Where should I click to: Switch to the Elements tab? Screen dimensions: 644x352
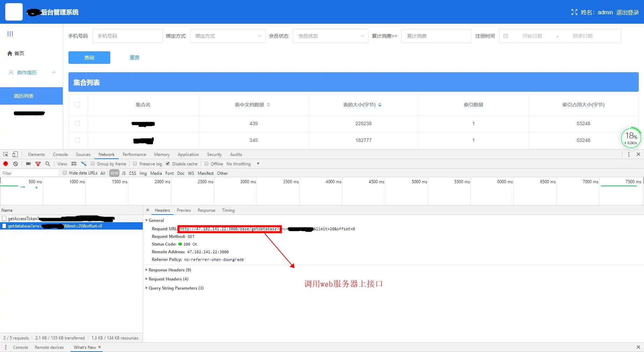[36, 155]
